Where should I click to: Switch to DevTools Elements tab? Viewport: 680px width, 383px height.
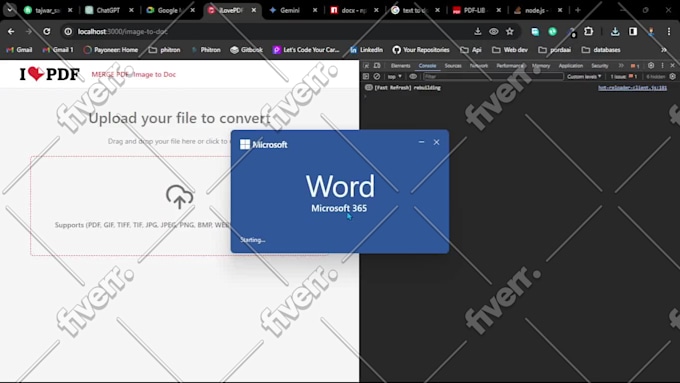pos(400,65)
